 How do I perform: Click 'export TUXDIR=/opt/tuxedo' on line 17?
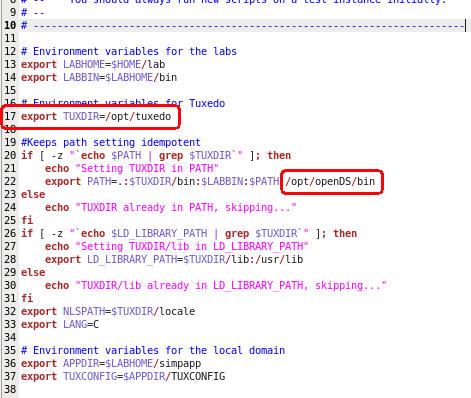click(x=96, y=116)
